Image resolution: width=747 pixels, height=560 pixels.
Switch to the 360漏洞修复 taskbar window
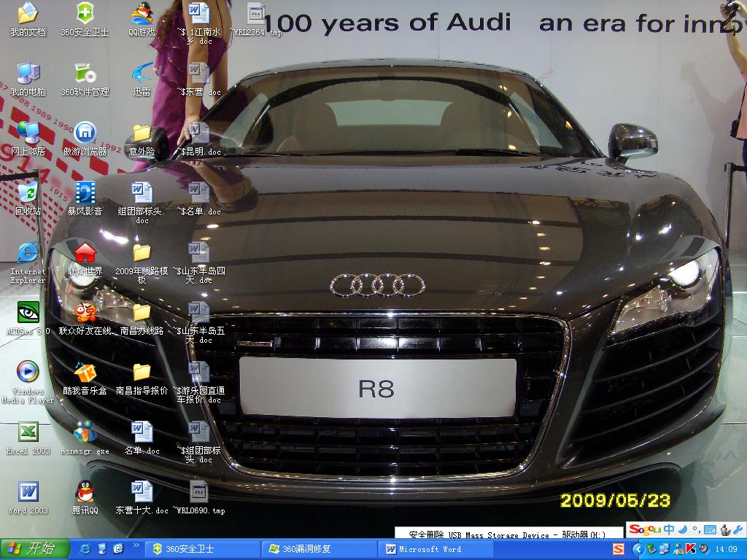(319, 549)
